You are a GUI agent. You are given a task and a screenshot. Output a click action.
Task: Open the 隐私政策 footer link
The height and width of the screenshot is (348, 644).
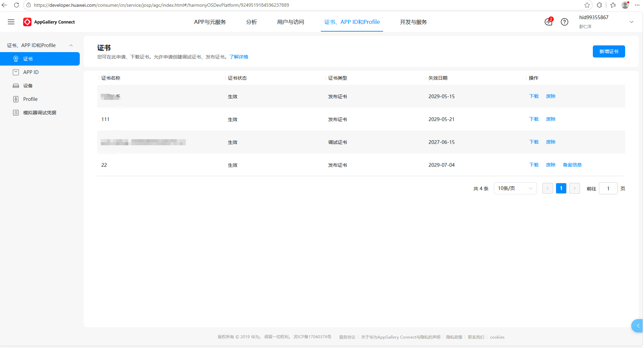click(x=454, y=337)
